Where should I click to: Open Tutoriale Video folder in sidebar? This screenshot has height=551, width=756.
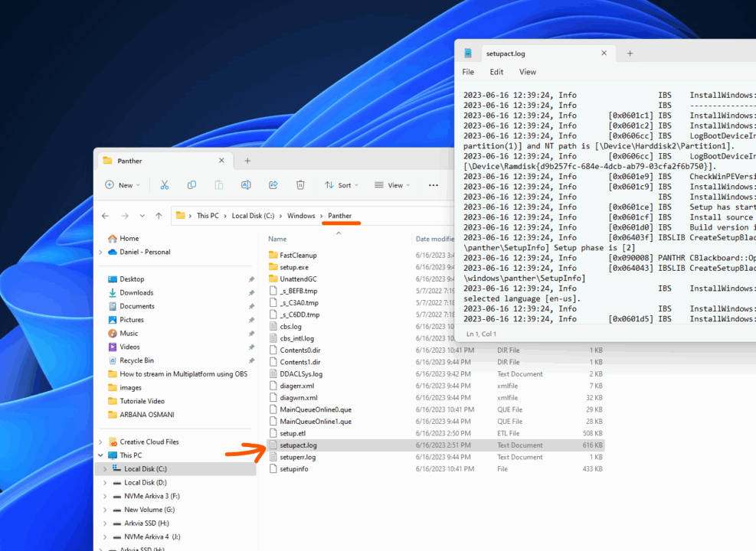142,401
